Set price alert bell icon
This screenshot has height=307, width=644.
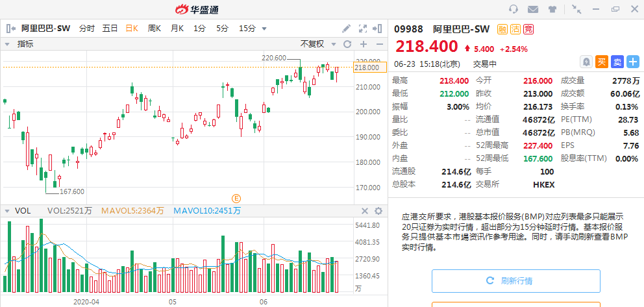[586, 62]
